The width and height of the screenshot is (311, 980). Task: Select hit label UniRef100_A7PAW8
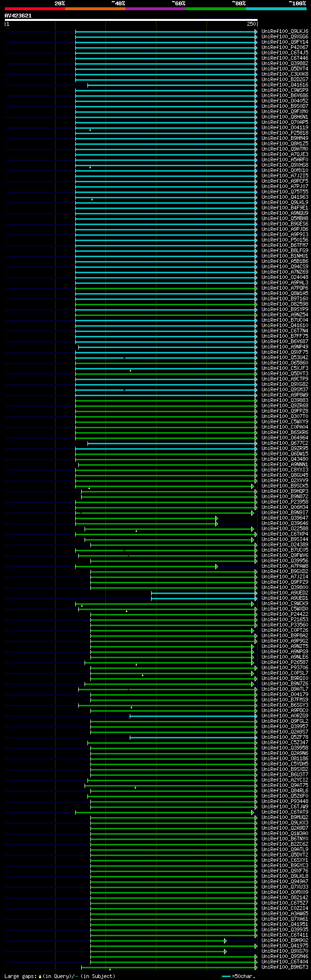point(285,566)
